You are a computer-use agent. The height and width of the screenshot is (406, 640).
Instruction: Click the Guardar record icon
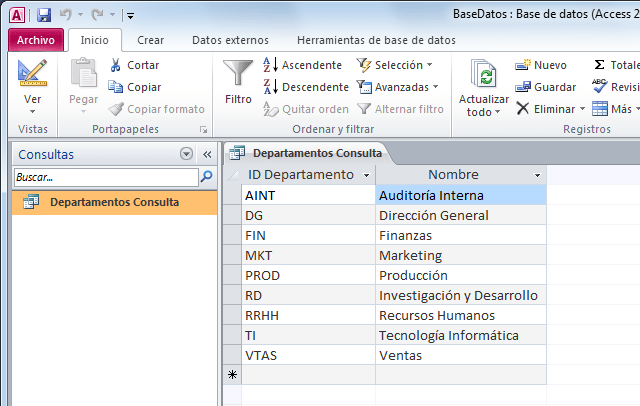523,87
